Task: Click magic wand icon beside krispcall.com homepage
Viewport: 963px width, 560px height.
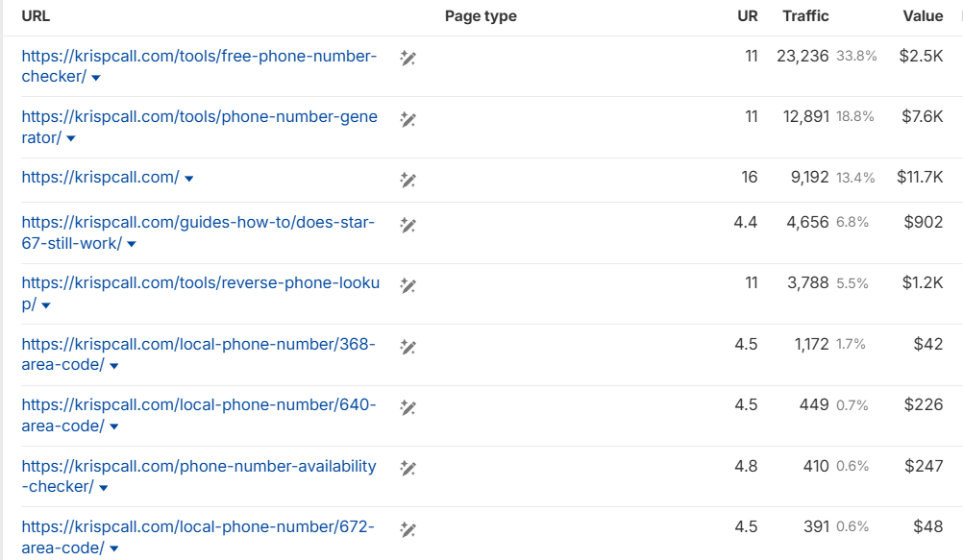Action: (407, 180)
